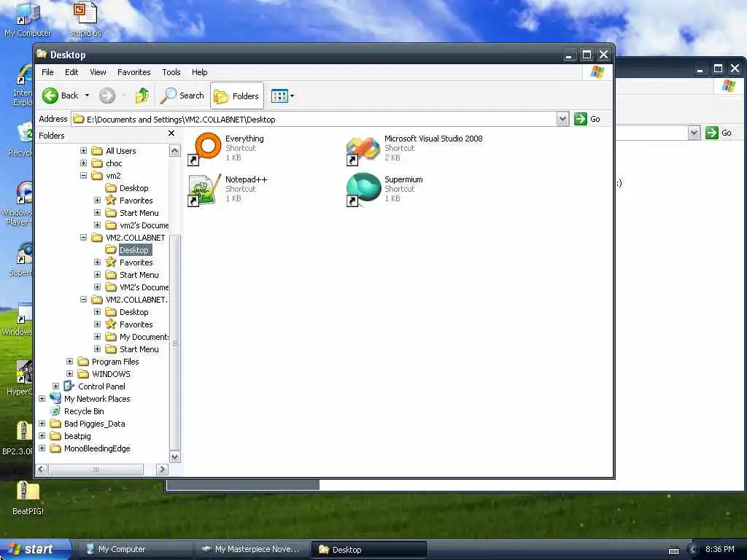Collapse the VM2.COLLABNET folder node
747x560 pixels.
pos(83,237)
